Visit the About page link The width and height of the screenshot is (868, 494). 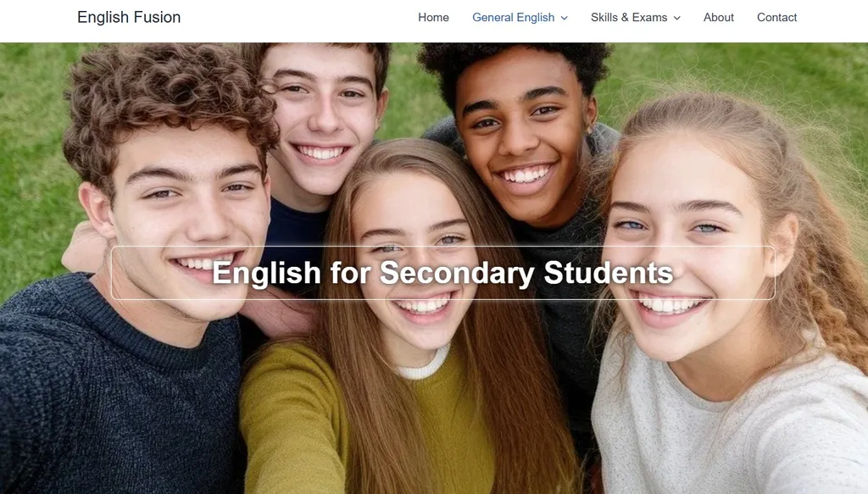pyautogui.click(x=719, y=17)
